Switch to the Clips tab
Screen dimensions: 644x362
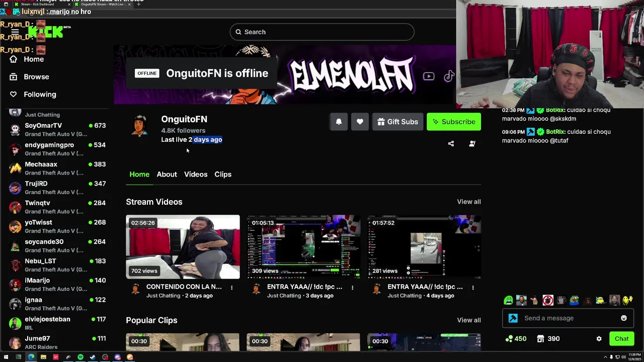(223, 174)
